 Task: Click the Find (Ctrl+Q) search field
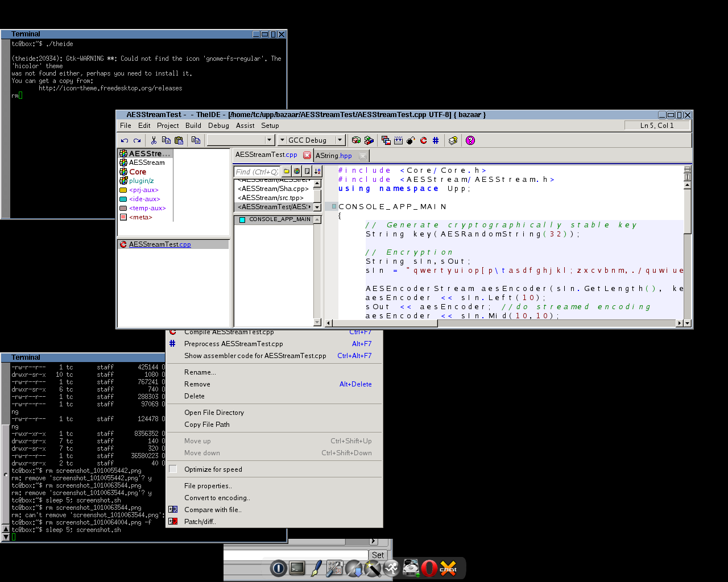(257, 172)
